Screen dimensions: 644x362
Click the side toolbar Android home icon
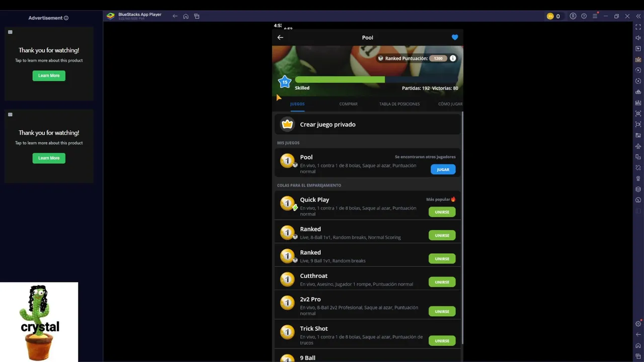[x=638, y=346]
